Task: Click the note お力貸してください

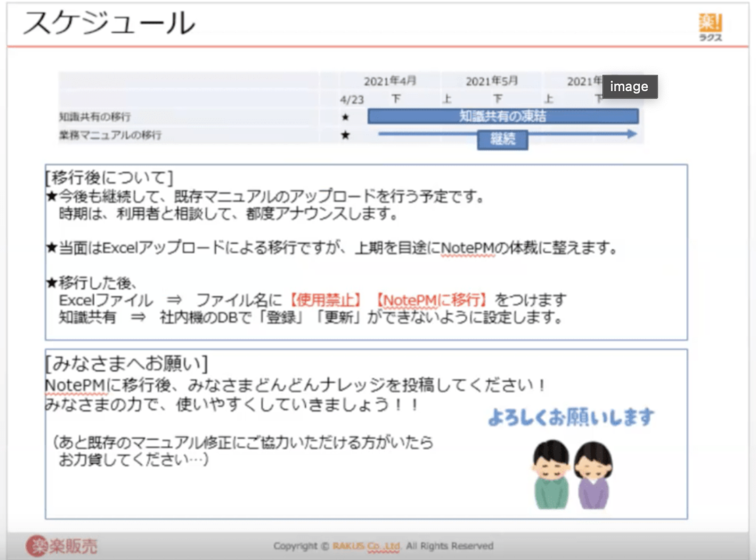Action: coord(134,460)
